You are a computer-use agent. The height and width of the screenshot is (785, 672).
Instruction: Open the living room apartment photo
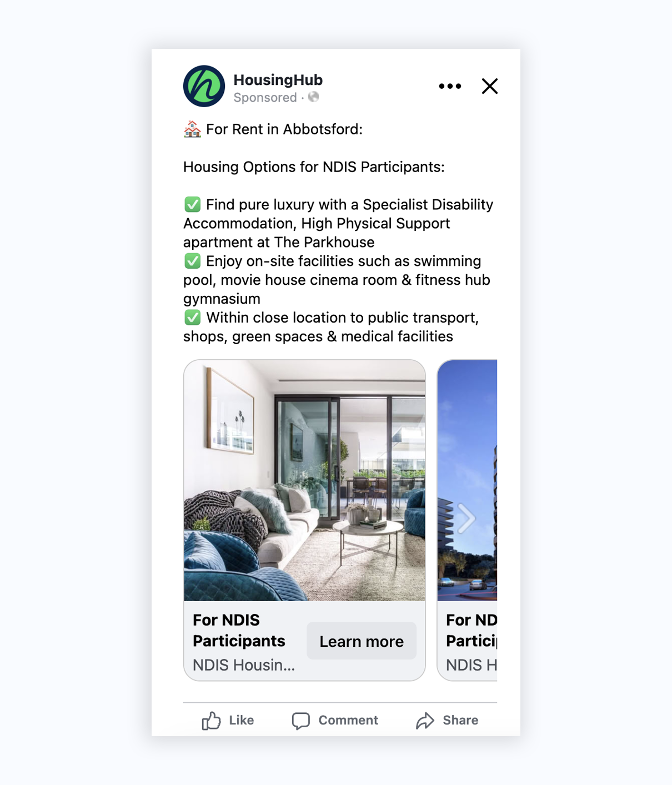(x=304, y=480)
